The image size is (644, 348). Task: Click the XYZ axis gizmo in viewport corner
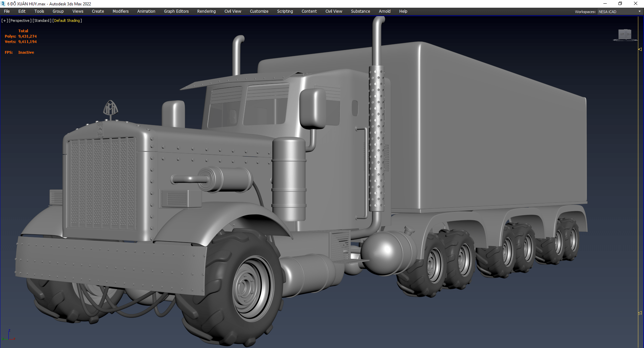tap(9, 336)
